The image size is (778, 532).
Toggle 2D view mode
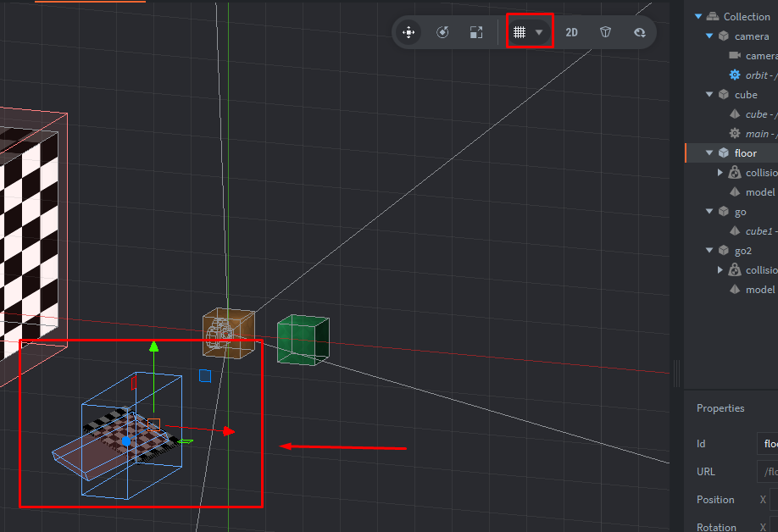(571, 32)
